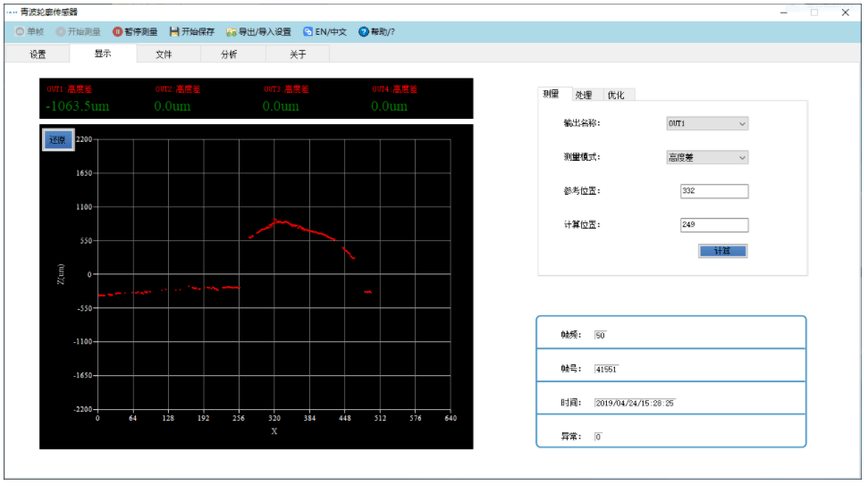The width and height of the screenshot is (868, 485).
Task: Click the frame rate value 50
Action: (x=600, y=335)
